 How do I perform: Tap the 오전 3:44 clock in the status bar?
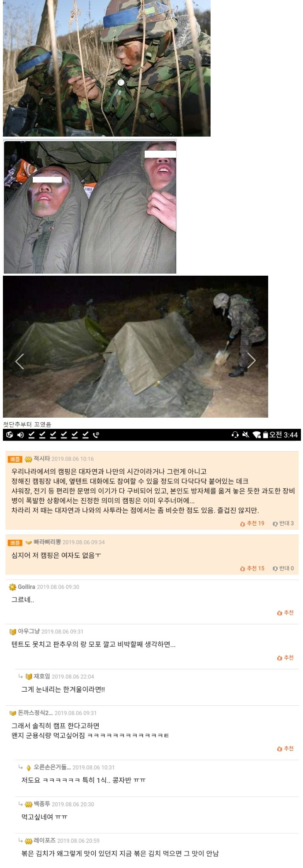[284, 435]
